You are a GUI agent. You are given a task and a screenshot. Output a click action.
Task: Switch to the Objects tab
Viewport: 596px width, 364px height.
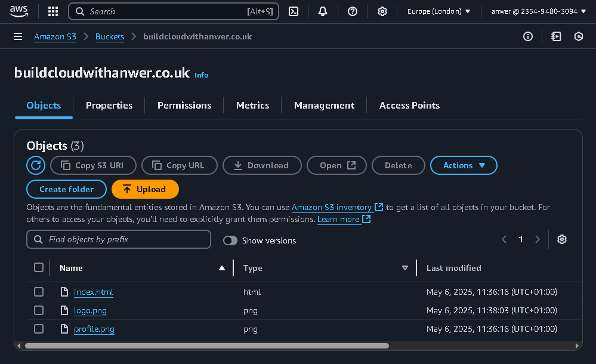tap(44, 106)
